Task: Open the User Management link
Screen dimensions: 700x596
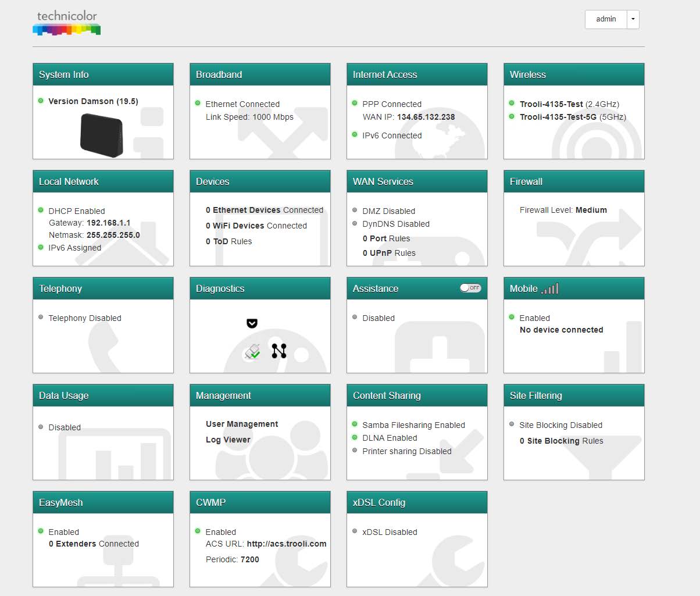Action: pyautogui.click(x=242, y=424)
